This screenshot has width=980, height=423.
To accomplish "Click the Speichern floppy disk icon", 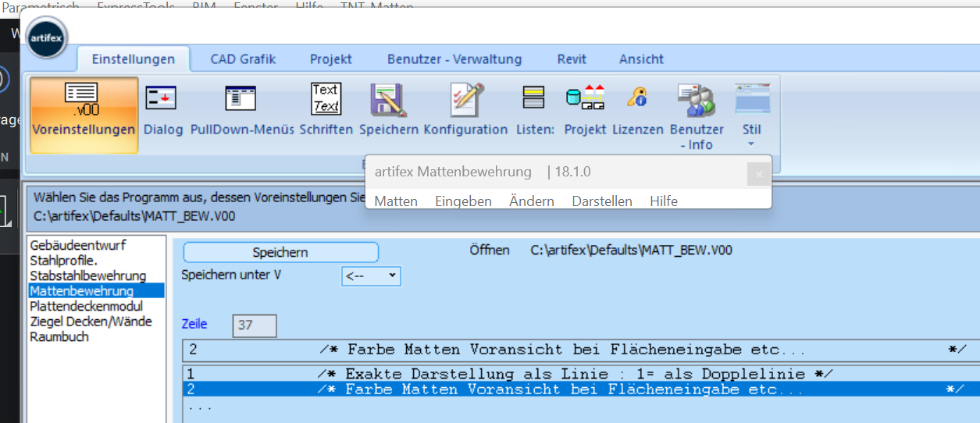I will point(388,100).
